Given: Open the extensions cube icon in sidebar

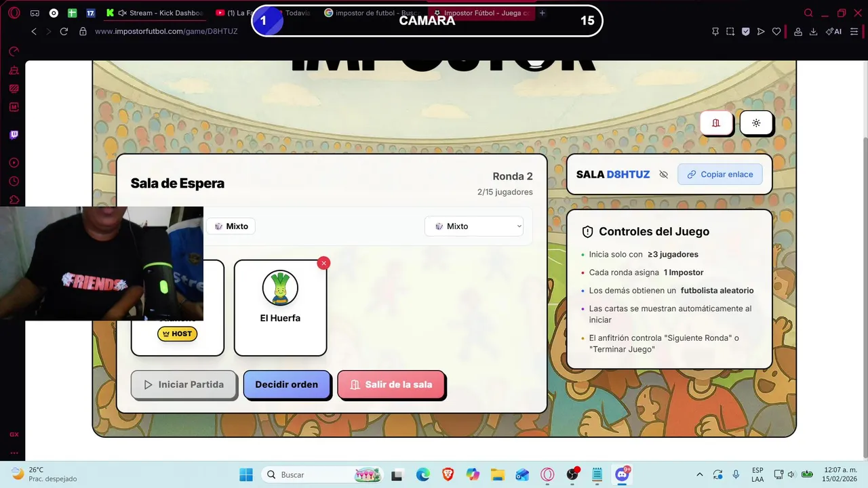Looking at the screenshot, I should [x=14, y=200].
